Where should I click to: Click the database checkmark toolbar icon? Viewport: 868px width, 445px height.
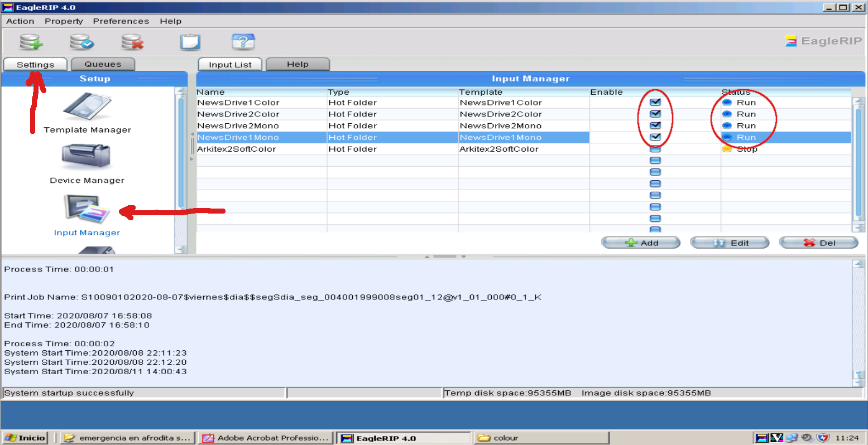(81, 42)
